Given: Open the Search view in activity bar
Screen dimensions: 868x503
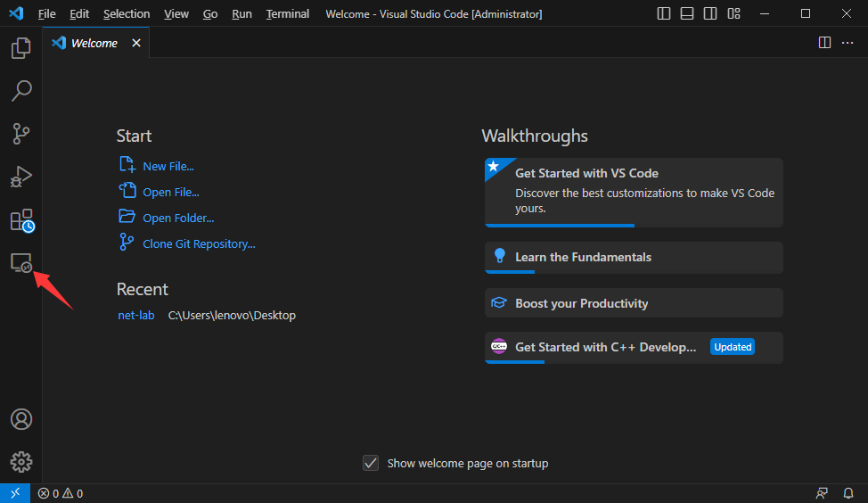Looking at the screenshot, I should pos(21,90).
